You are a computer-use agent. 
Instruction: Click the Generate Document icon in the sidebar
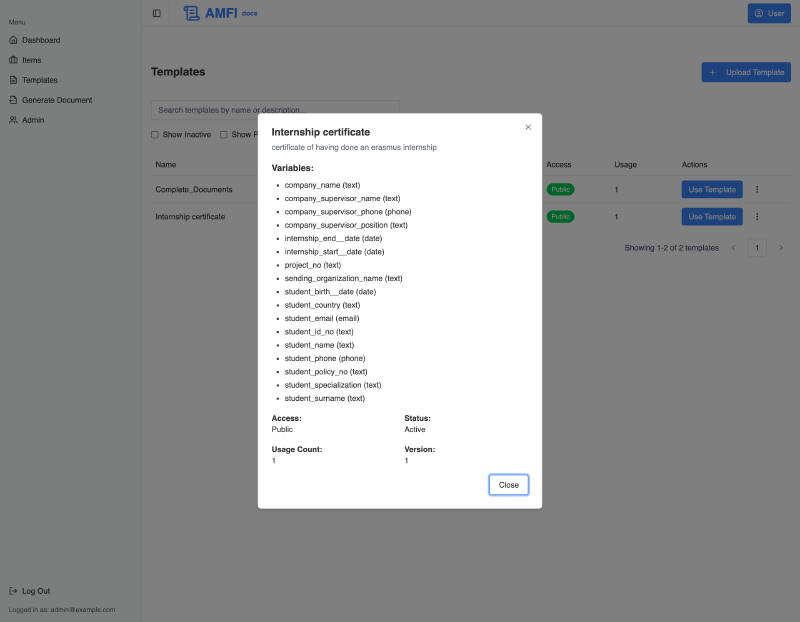13,100
